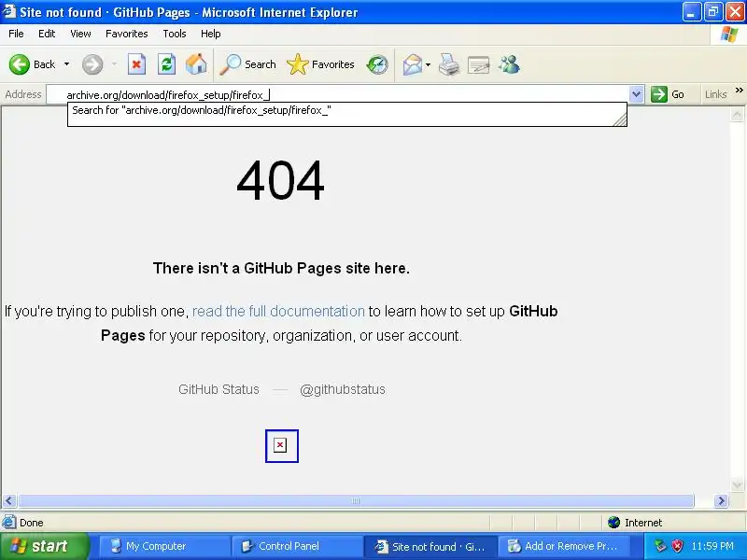Click the Edit page toolbar icon
Viewport: 747px width, 560px height.
(x=478, y=64)
